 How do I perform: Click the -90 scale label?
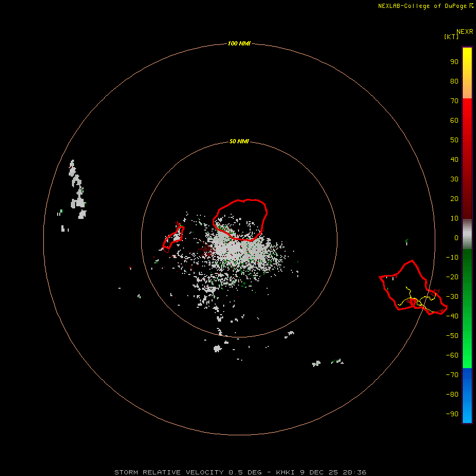click(x=452, y=414)
